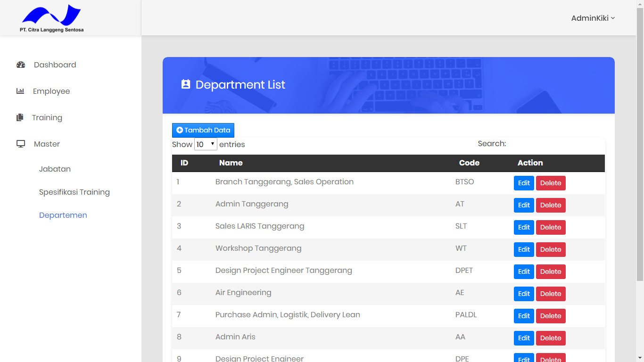Viewport: 644px width, 362px height.
Task: Edit Branch Tanggerang, Sales Operation row
Action: [524, 183]
